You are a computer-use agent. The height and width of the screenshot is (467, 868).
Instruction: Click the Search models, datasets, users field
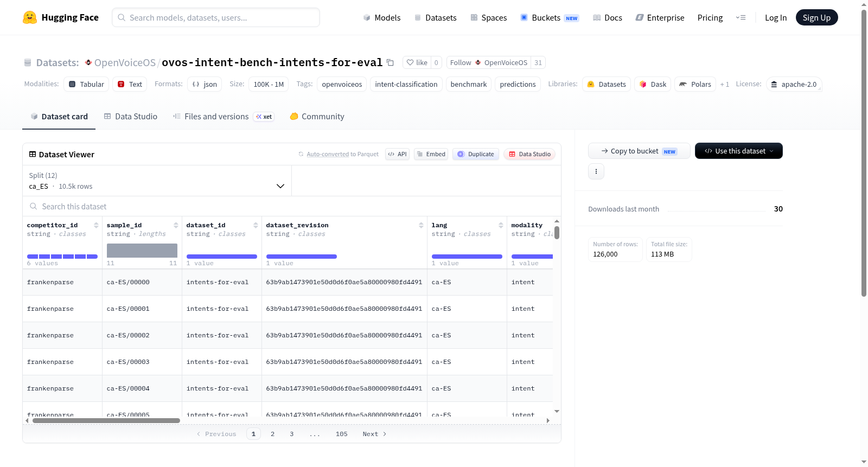coord(216,17)
